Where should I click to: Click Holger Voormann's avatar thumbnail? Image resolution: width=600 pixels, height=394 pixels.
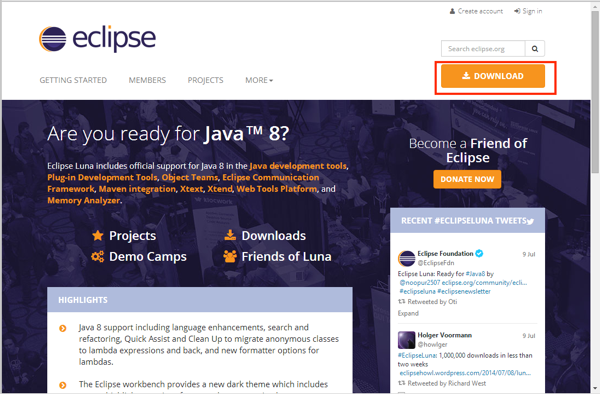pyautogui.click(x=406, y=340)
